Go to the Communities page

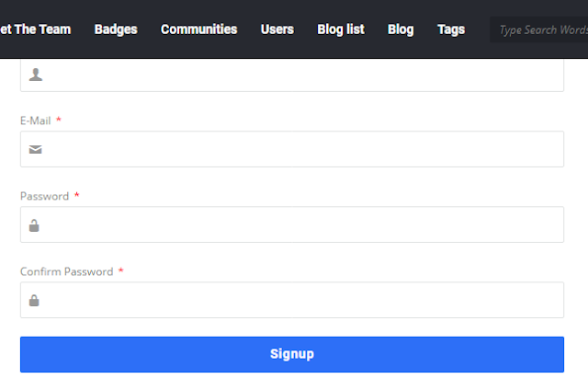(x=198, y=29)
